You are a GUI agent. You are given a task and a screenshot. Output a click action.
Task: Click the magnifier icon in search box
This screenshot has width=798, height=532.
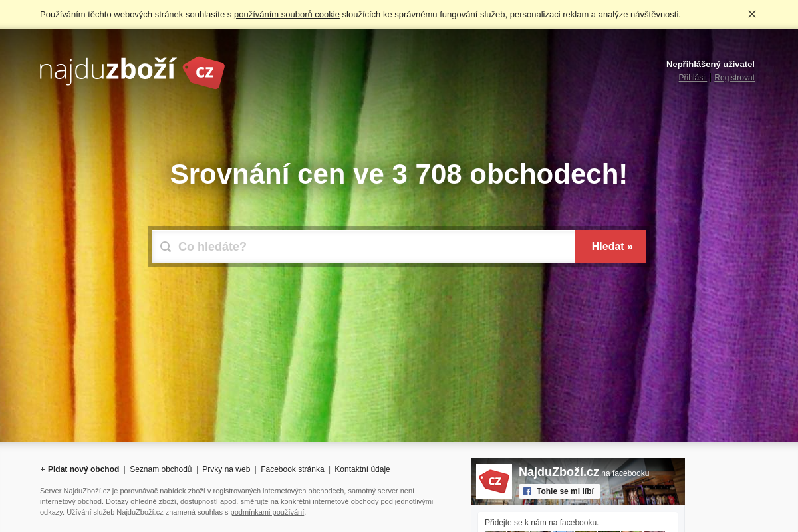click(x=166, y=247)
